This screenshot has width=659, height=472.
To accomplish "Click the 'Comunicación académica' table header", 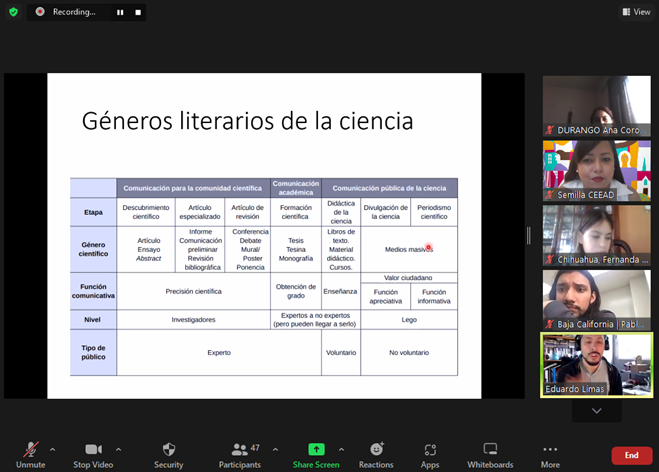I will 296,188.
